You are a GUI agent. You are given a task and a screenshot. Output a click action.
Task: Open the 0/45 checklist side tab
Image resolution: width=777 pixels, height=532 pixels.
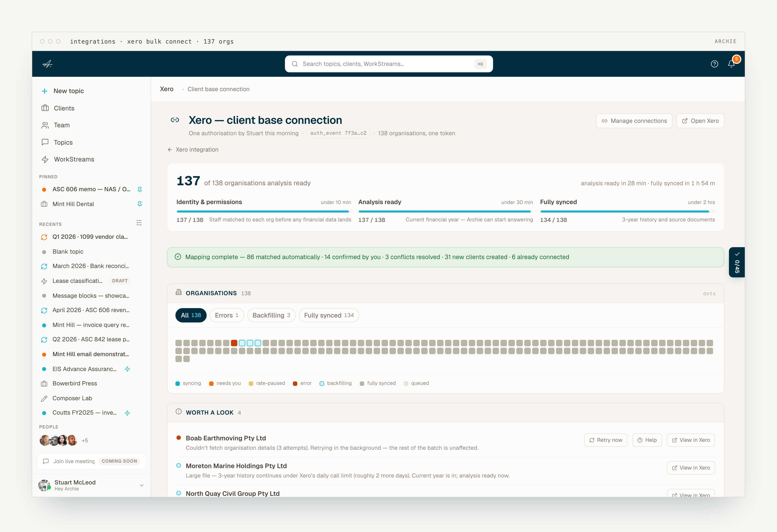pyautogui.click(x=737, y=262)
